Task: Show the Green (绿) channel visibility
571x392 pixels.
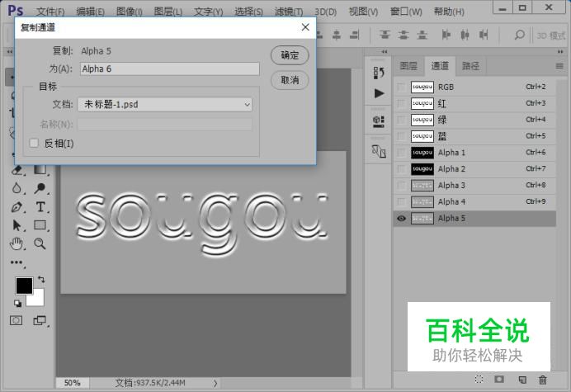Action: point(401,120)
